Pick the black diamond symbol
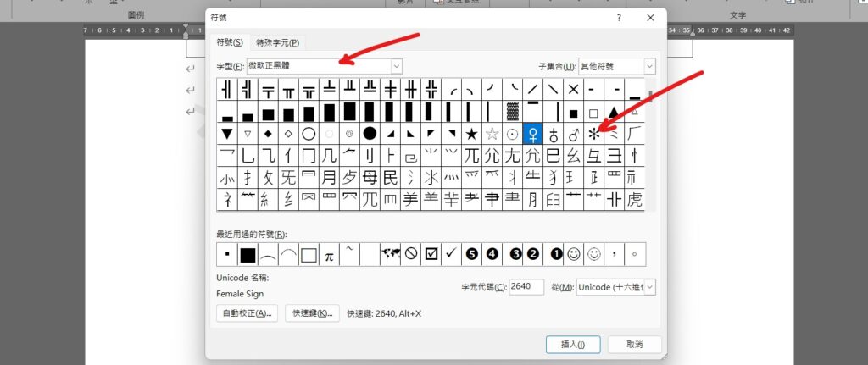 pos(268,134)
